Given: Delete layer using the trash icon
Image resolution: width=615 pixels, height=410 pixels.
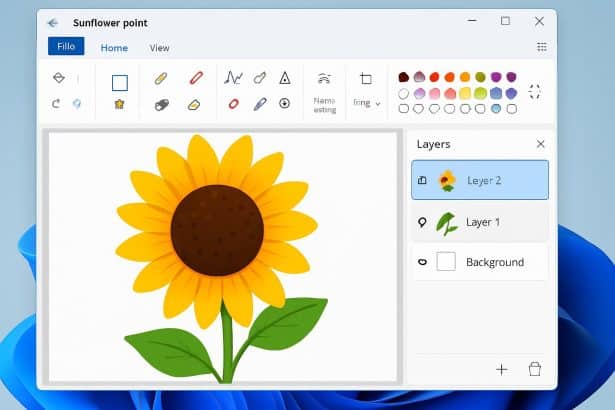Looking at the screenshot, I should [x=535, y=369].
